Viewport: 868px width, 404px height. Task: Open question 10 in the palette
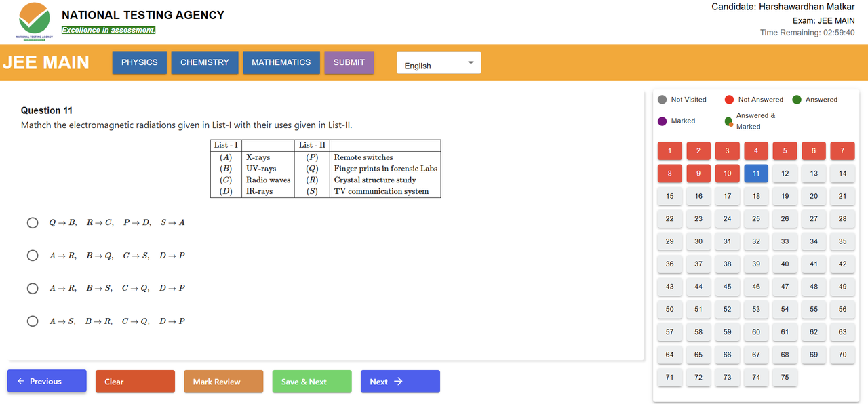pos(728,174)
